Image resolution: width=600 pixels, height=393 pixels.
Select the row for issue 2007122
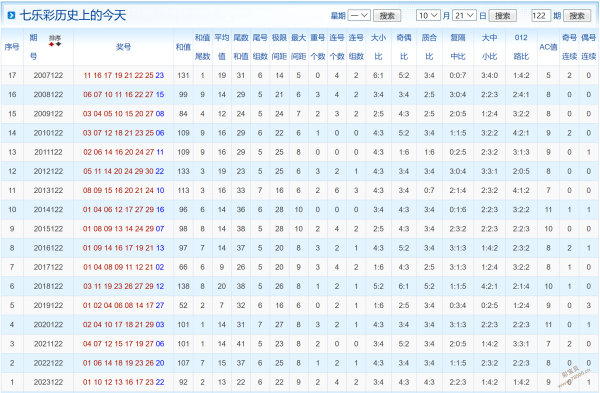tap(300, 75)
